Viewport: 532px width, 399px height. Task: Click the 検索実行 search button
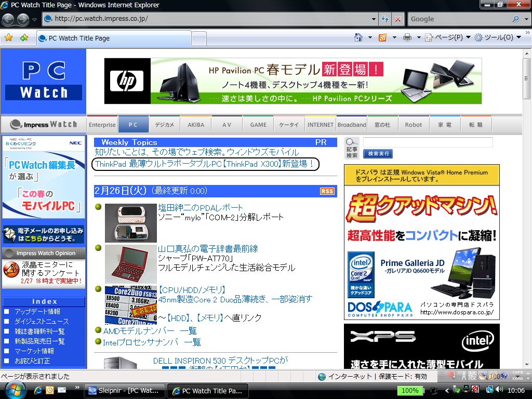pyautogui.click(x=378, y=154)
